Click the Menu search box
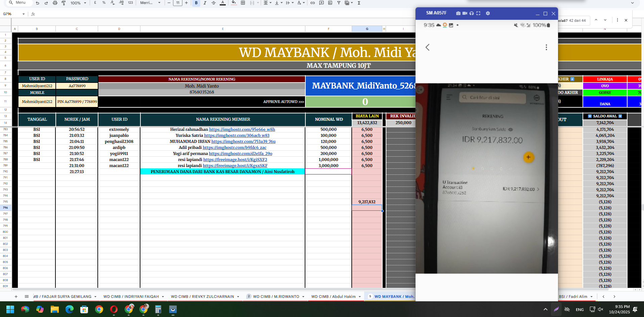644x317 pixels. pyautogui.click(x=19, y=3)
